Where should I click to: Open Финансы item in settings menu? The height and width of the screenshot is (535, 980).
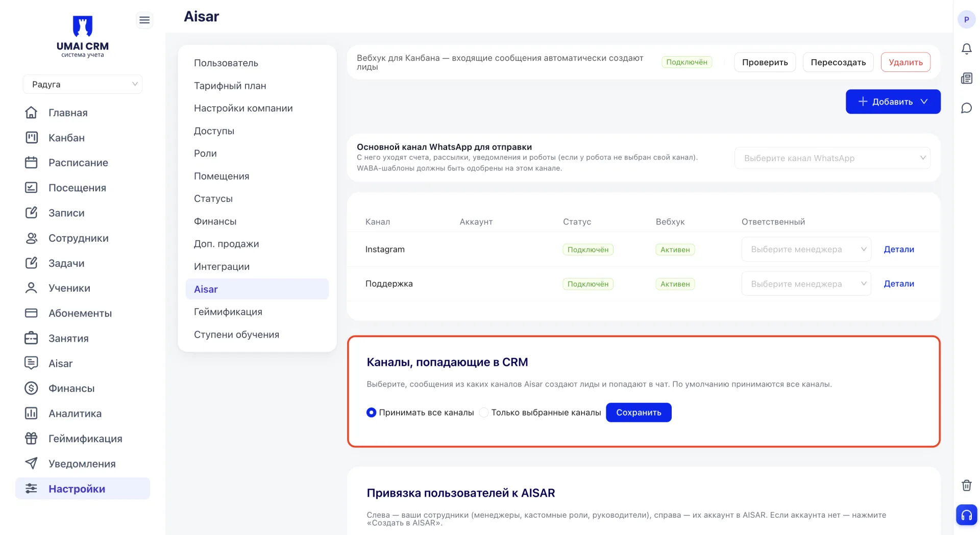[257, 221]
